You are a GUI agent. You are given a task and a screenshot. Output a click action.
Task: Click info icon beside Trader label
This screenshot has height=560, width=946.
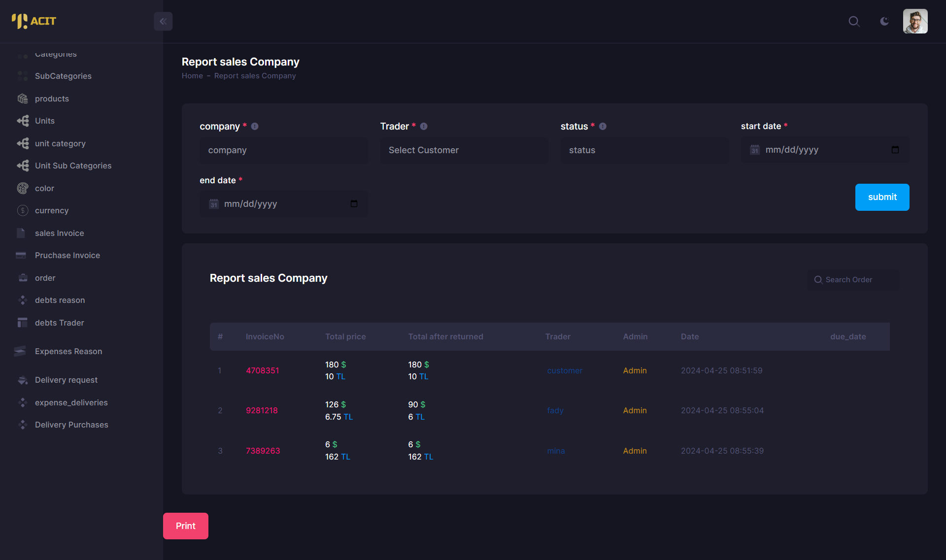(x=424, y=127)
